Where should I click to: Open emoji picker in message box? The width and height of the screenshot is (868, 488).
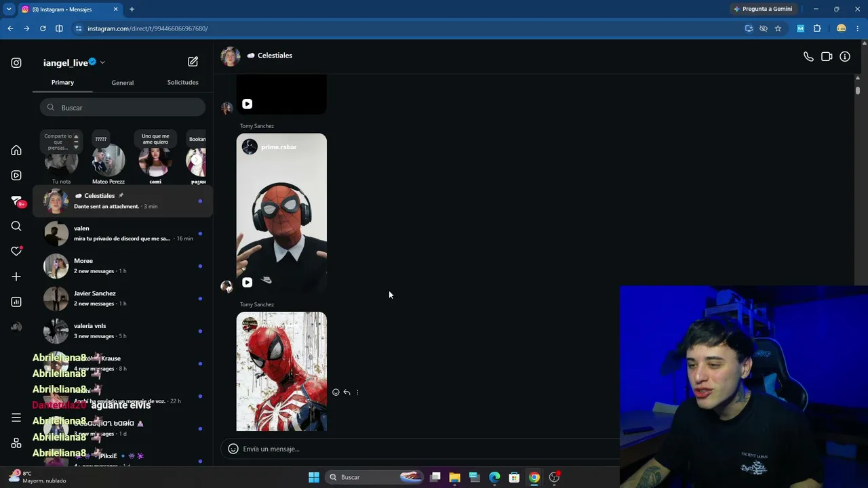point(233,449)
